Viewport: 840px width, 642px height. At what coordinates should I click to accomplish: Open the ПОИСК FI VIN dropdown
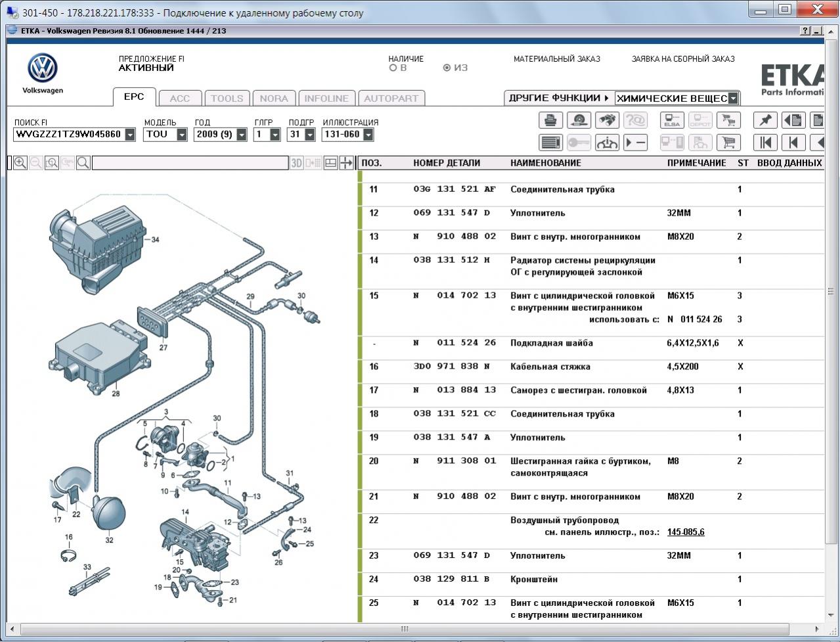point(130,135)
